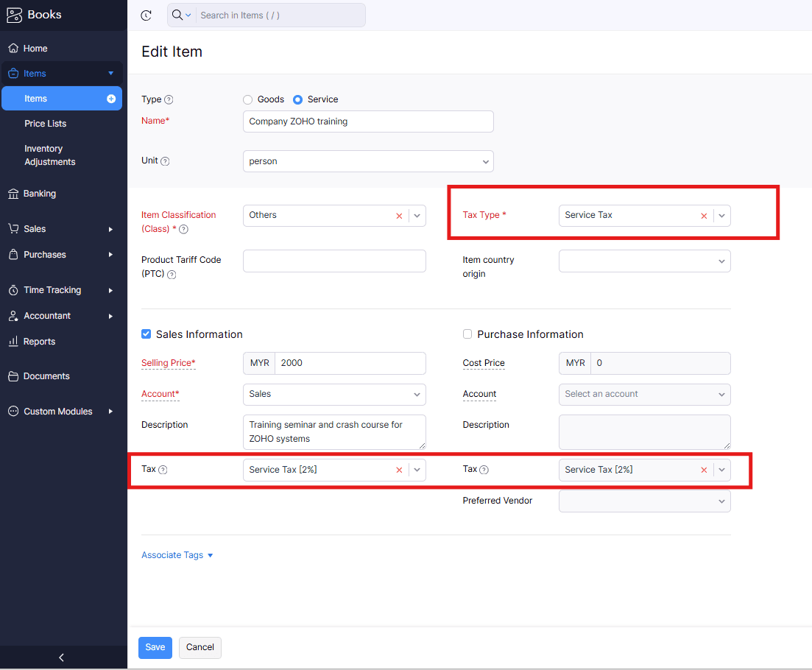
Task: Click the Reports chart icon
Action: click(x=13, y=341)
